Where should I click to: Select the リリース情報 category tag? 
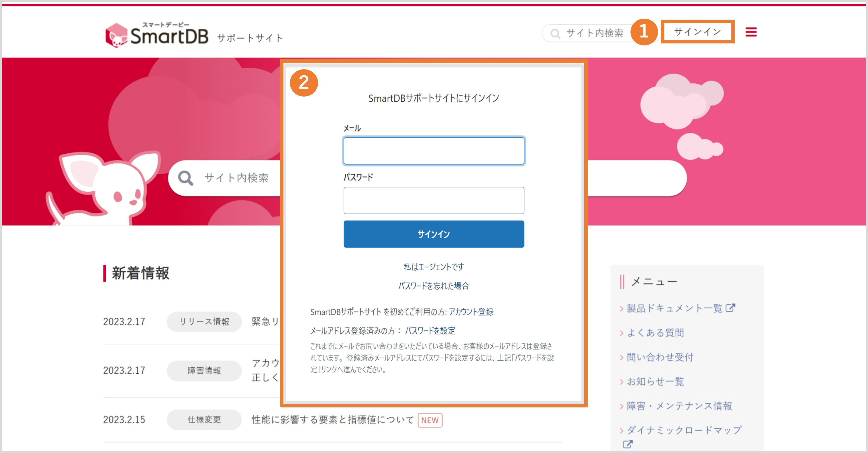204,321
